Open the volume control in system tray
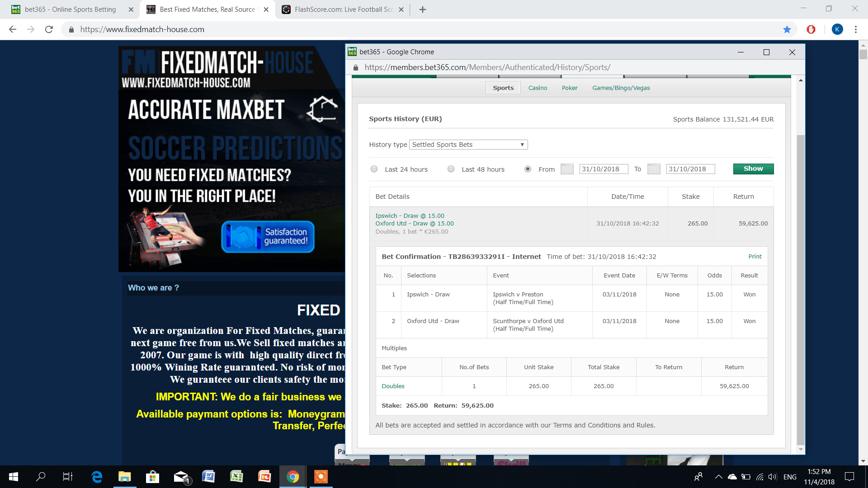 point(773,477)
